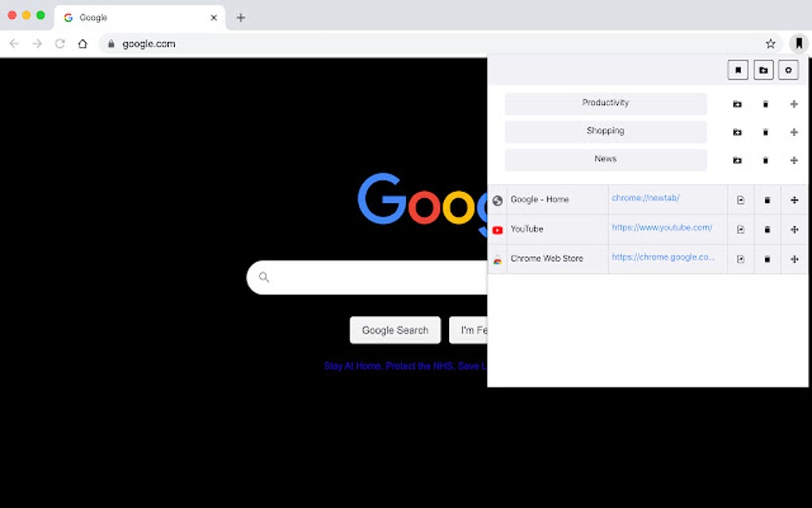812x508 pixels.
Task: Click the add bookmark button in panel header
Action: (x=738, y=70)
